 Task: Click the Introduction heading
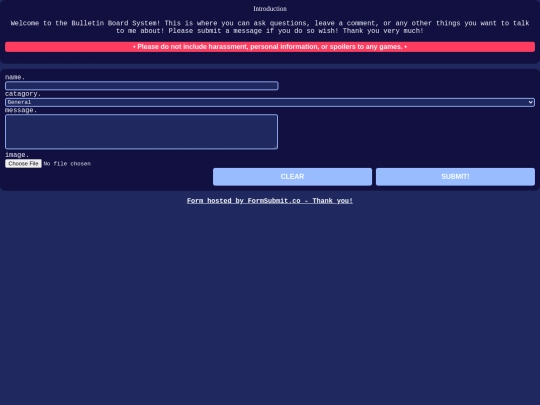pos(270,9)
